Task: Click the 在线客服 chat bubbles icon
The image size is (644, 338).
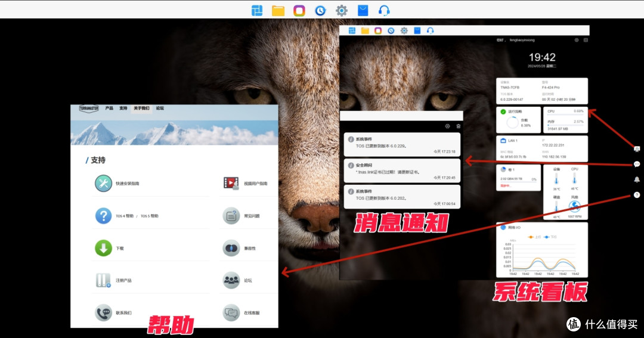Action: [x=231, y=312]
